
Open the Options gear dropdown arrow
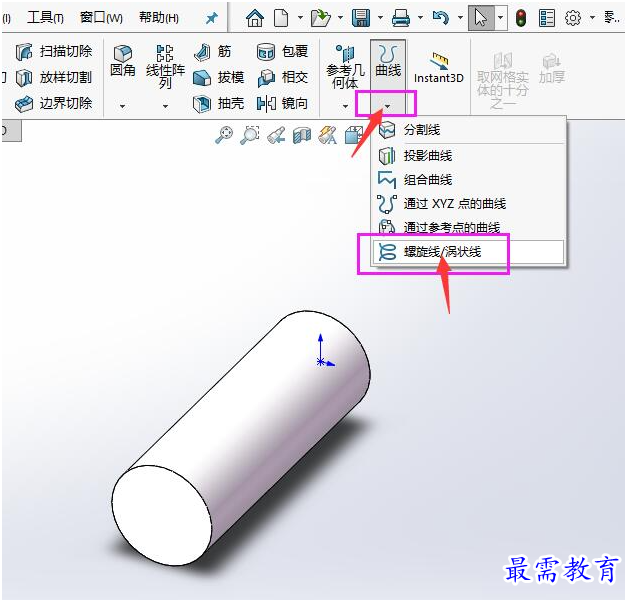click(x=593, y=18)
